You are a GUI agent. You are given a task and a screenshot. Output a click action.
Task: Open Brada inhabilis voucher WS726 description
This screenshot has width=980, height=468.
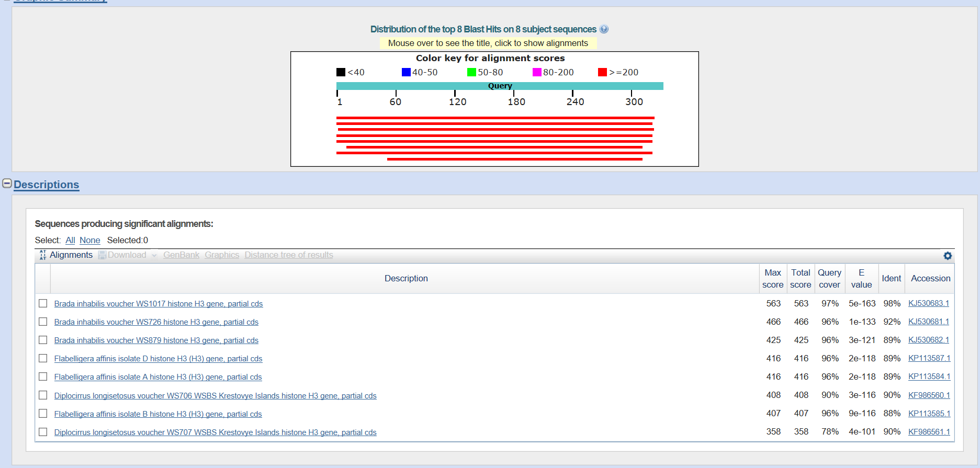click(x=156, y=322)
